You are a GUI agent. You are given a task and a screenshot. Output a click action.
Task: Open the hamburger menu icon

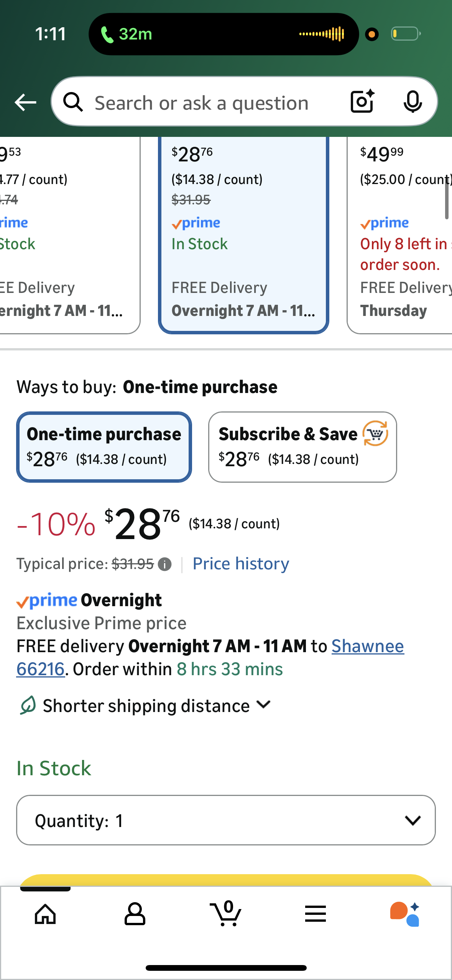316,914
